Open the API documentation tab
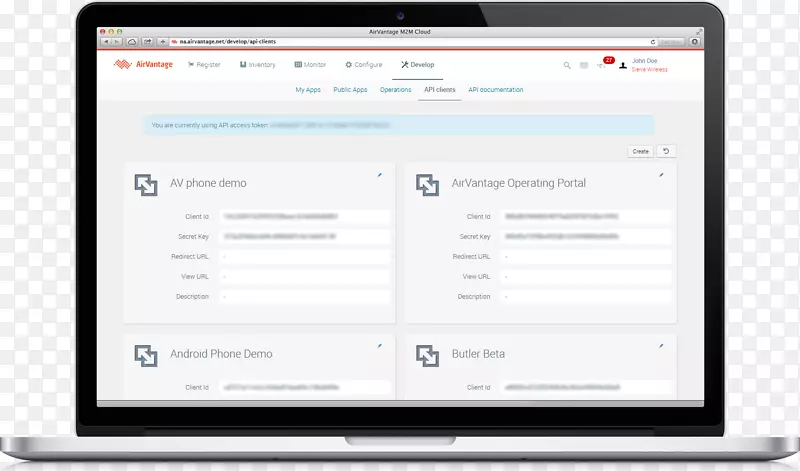 pos(496,90)
